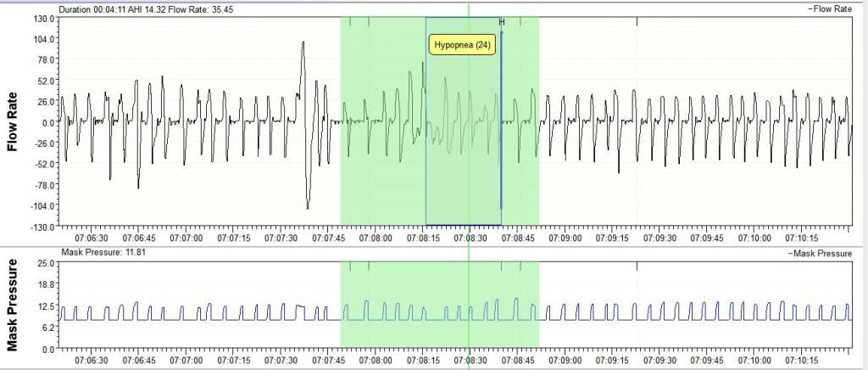Viewport: 868px width, 370px height.
Task: Click the Mask Pressure 11.81 readout
Action: 99,253
